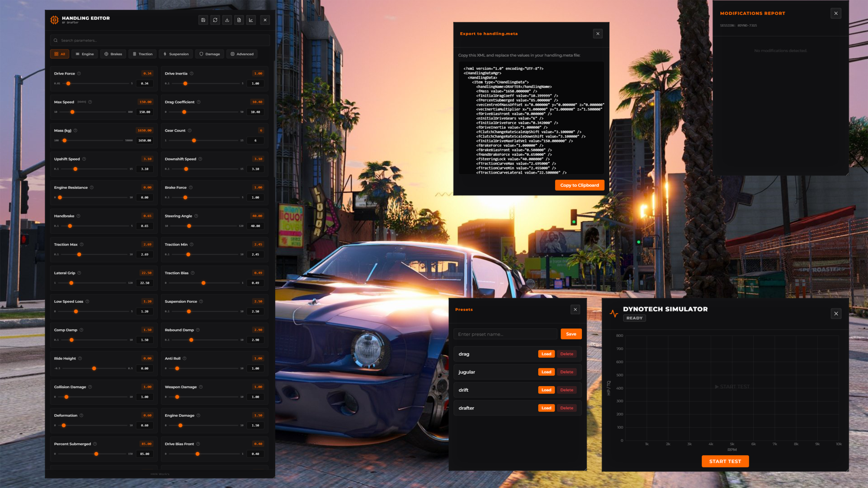Open the document report icon in toolbar

coord(239,20)
